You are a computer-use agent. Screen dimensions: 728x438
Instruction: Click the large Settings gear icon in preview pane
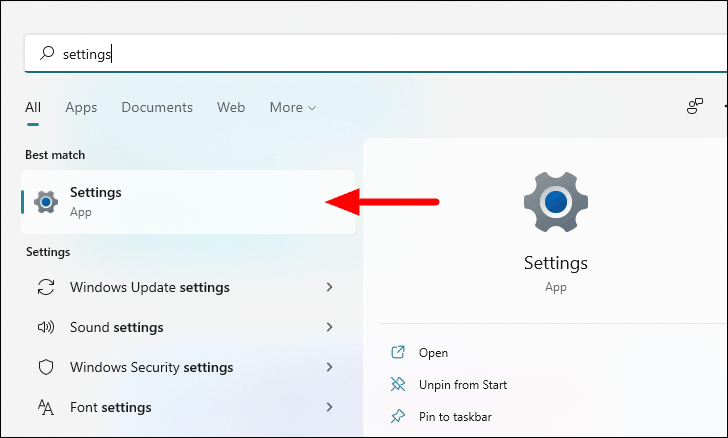coord(556,202)
